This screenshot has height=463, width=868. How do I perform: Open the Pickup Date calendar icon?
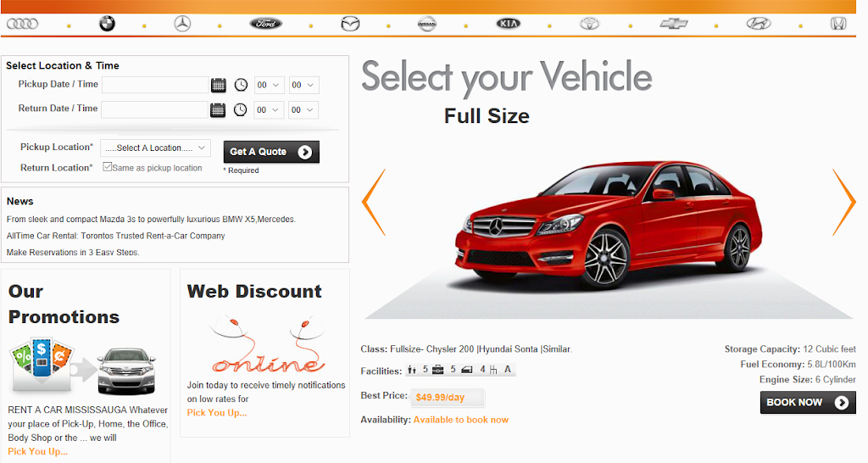tap(219, 85)
